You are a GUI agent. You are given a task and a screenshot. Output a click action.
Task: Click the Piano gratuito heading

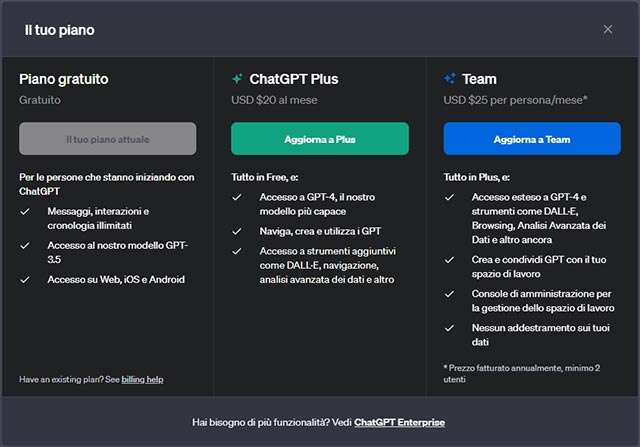tap(64, 78)
